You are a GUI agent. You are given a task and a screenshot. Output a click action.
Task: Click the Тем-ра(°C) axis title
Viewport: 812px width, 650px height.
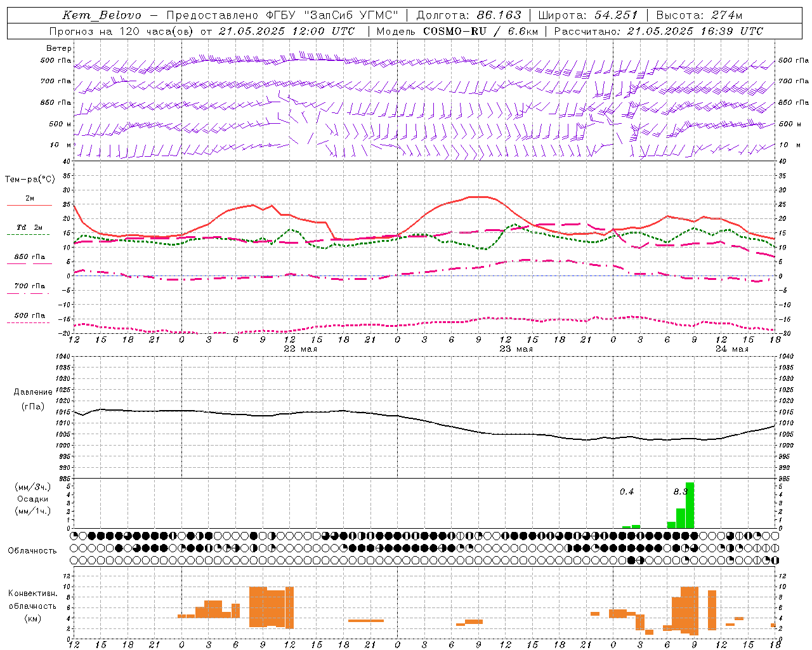click(30, 180)
